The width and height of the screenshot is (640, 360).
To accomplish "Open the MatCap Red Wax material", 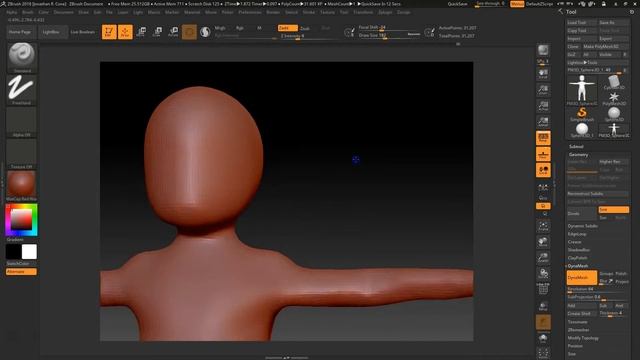I will point(22,186).
